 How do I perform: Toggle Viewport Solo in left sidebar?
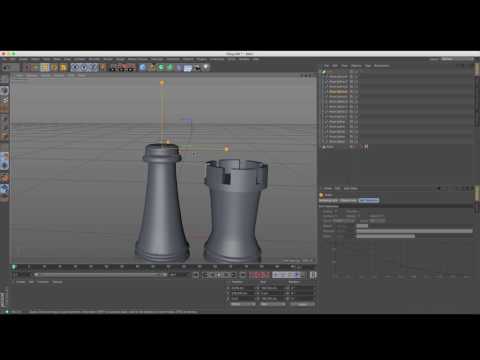point(4,165)
